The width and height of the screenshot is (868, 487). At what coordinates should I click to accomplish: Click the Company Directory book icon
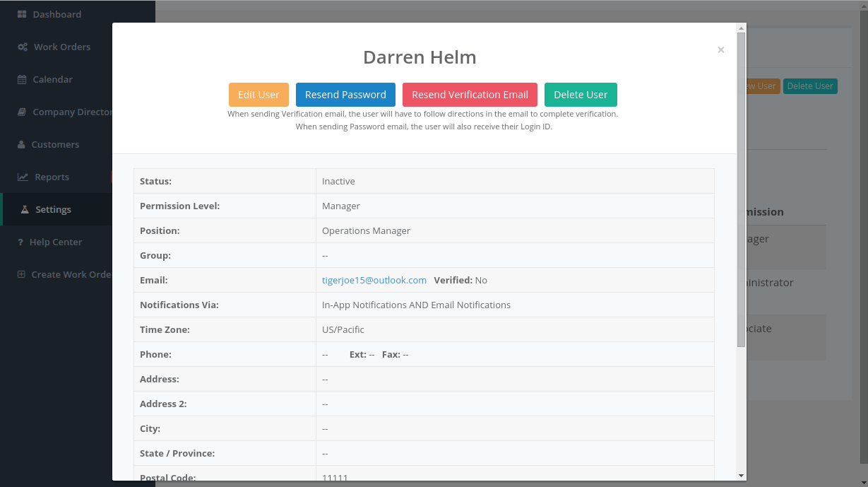pyautogui.click(x=22, y=112)
